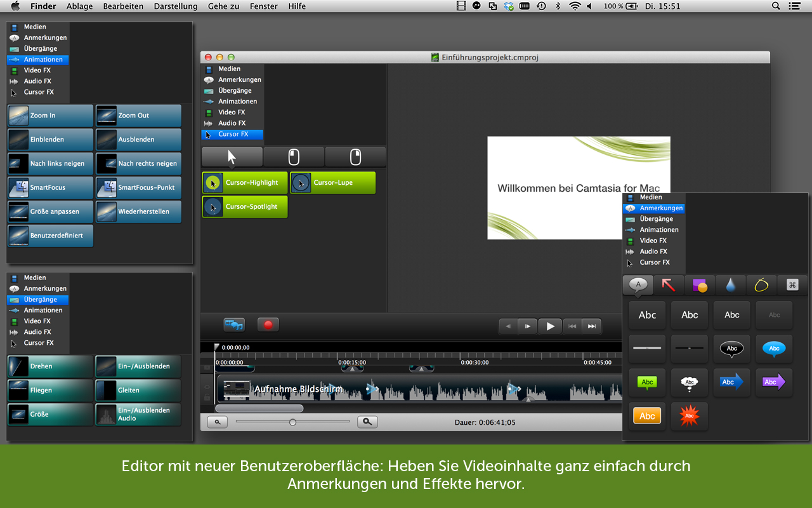Choose the orange Abc rectangle callout

click(647, 416)
